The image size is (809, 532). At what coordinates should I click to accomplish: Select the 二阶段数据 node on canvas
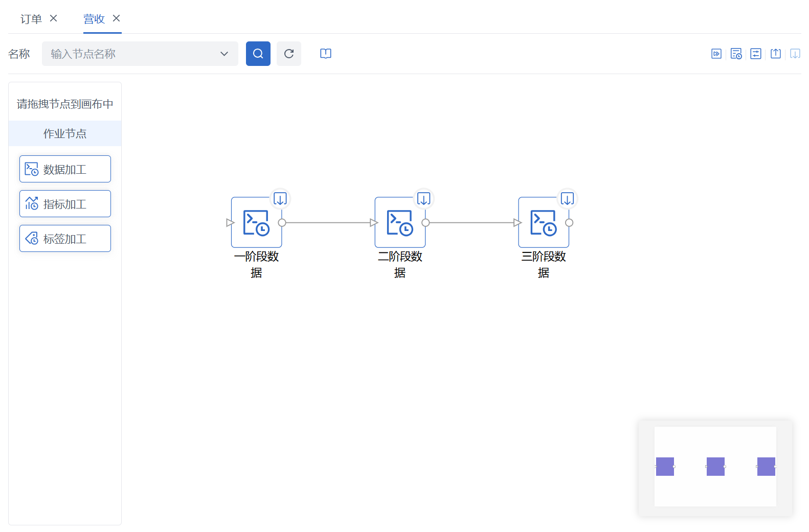(x=399, y=223)
